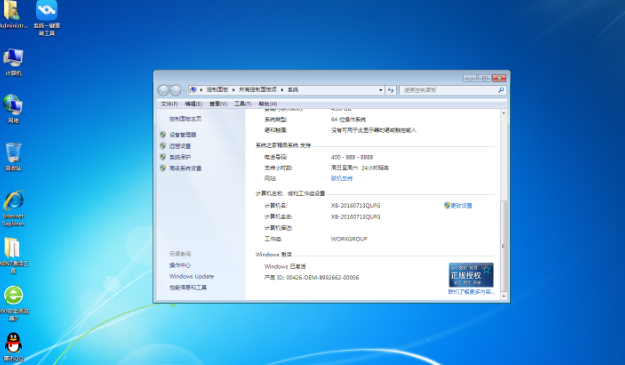
Task: Expand the arrow before 控制面板 breadcrumb
Action: pyautogui.click(x=201, y=90)
